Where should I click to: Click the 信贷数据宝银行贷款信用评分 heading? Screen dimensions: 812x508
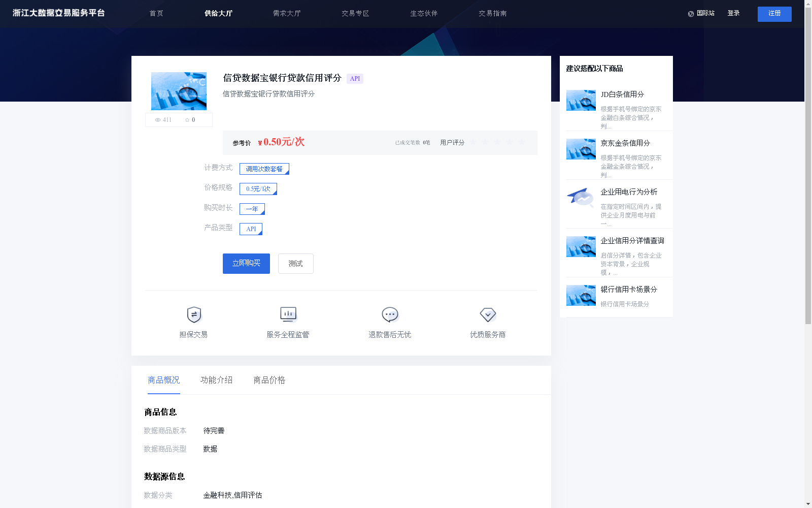(282, 78)
